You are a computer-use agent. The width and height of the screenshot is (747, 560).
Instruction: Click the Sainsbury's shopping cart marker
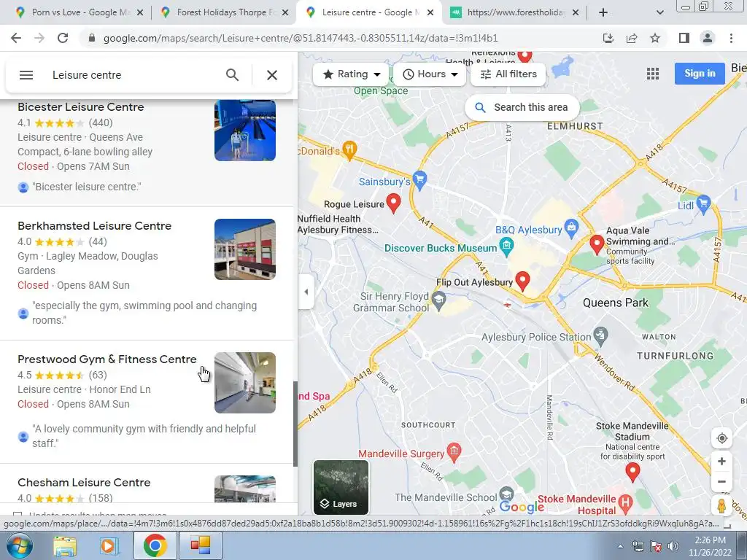pyautogui.click(x=419, y=179)
